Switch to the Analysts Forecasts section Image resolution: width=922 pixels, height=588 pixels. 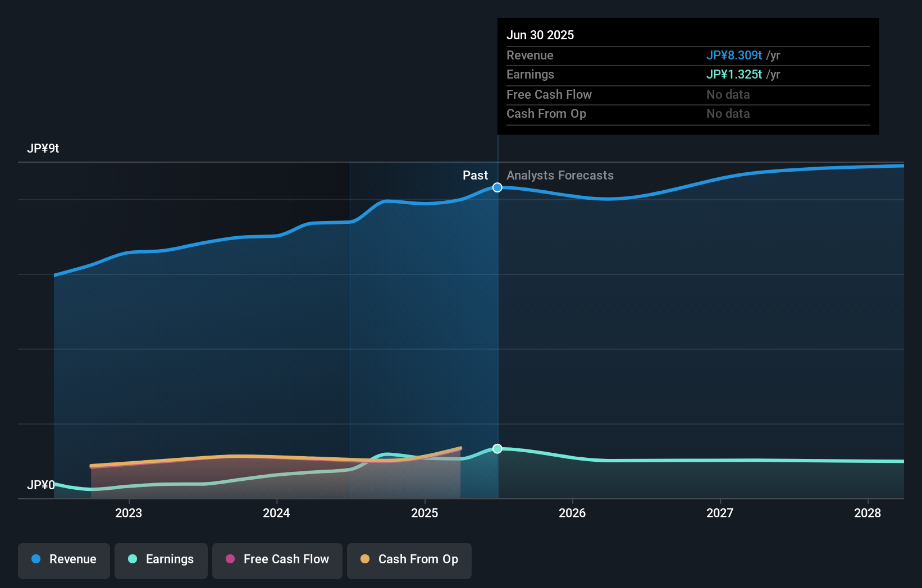(x=560, y=175)
